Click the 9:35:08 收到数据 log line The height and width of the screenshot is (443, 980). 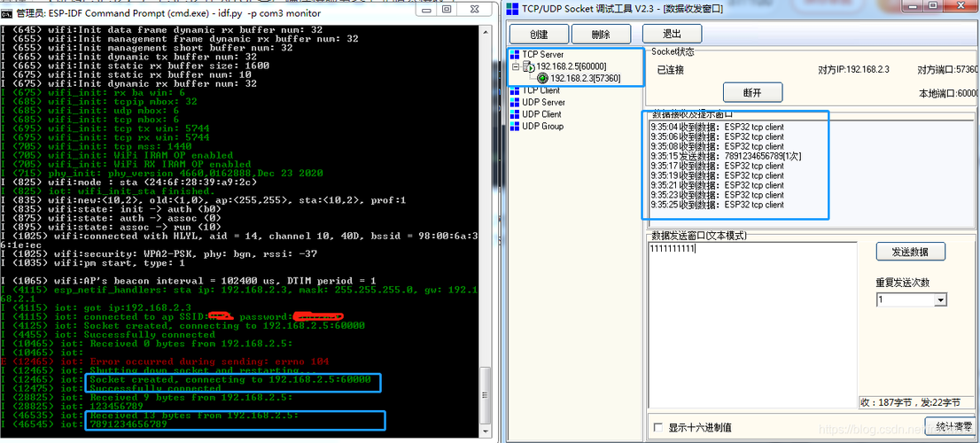coord(717,146)
